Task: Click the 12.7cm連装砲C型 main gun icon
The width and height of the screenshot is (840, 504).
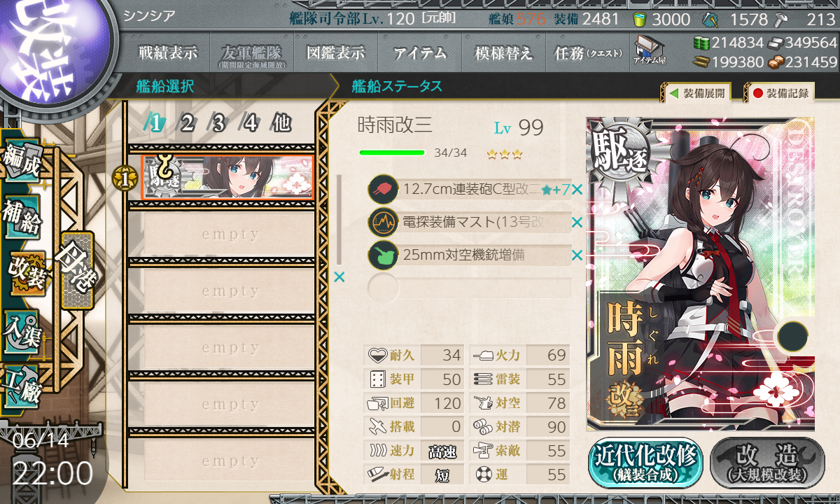Action: click(x=383, y=189)
